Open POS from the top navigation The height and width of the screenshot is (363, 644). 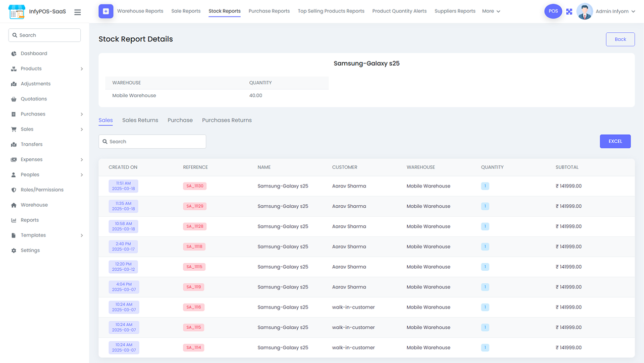coord(553,11)
